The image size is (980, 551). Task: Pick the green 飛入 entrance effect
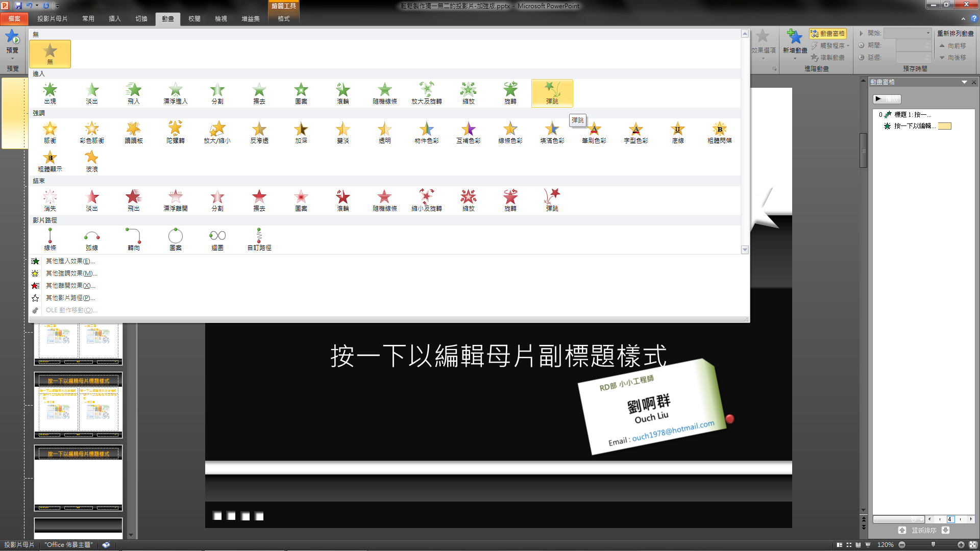(x=134, y=93)
